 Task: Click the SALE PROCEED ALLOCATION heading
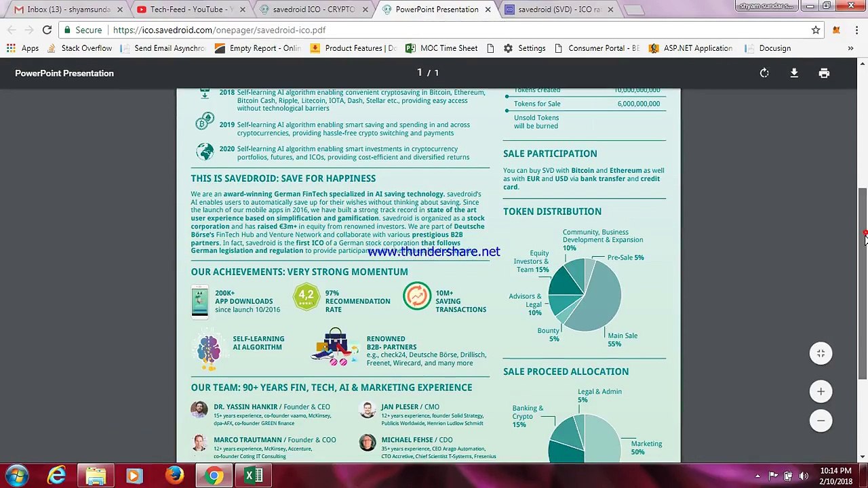[566, 371]
